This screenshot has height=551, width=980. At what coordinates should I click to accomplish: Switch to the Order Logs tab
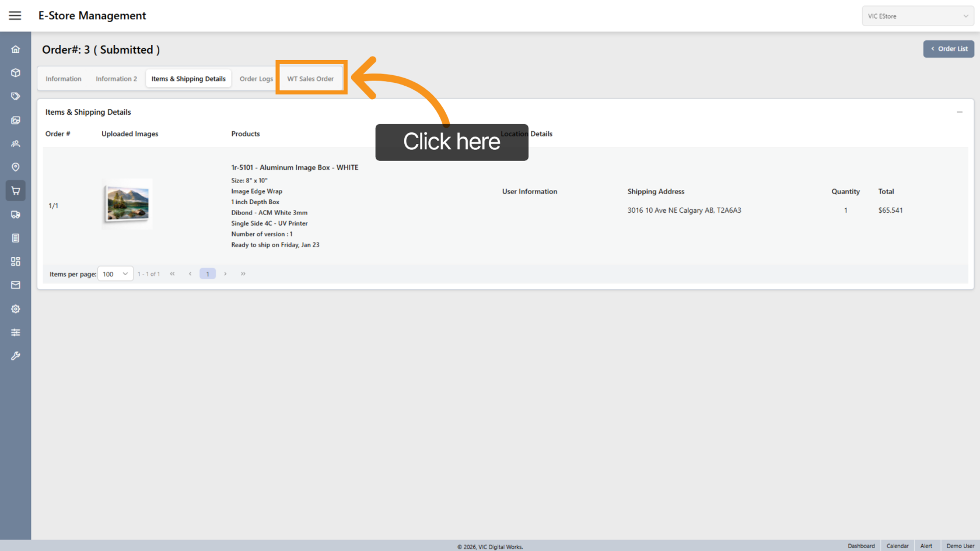coord(256,79)
